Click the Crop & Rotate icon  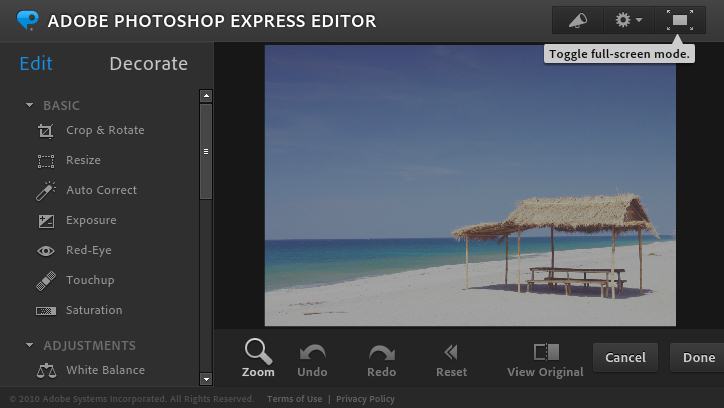tap(45, 131)
